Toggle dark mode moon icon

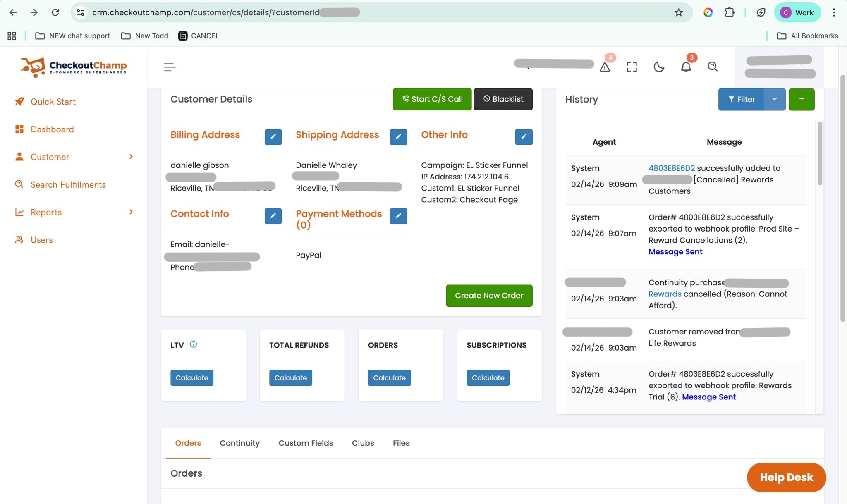[659, 67]
